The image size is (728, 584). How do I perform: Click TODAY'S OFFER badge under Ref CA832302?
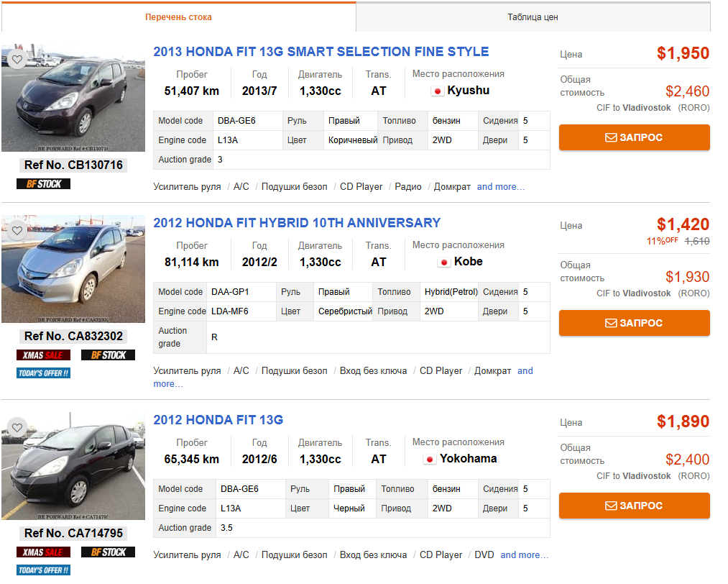44,373
